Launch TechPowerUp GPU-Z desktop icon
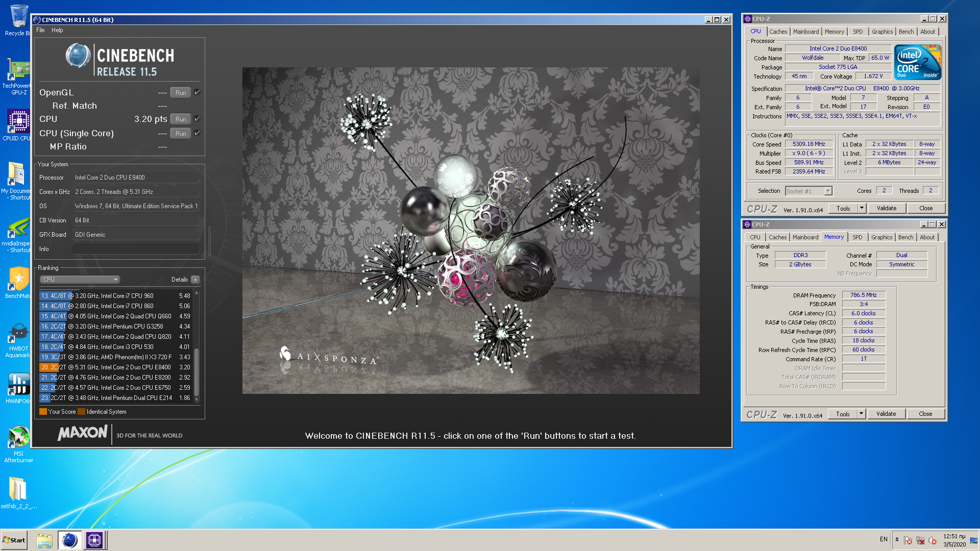980x551 pixels. 18,78
